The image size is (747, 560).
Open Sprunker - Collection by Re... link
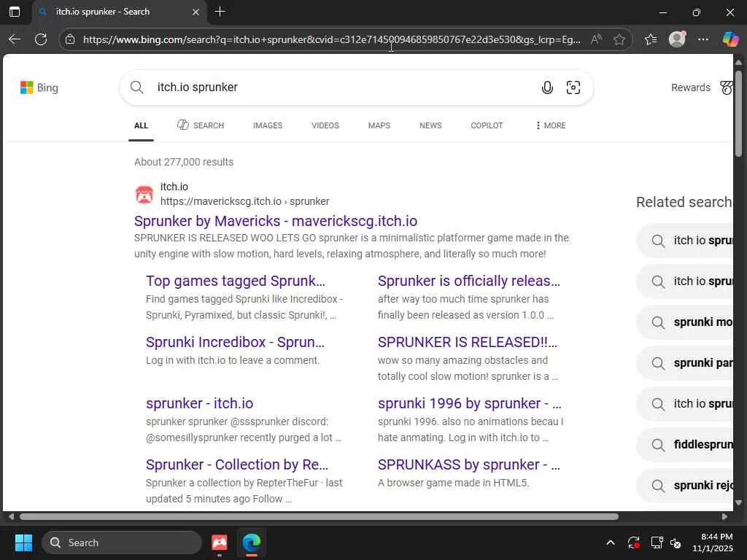tap(237, 464)
